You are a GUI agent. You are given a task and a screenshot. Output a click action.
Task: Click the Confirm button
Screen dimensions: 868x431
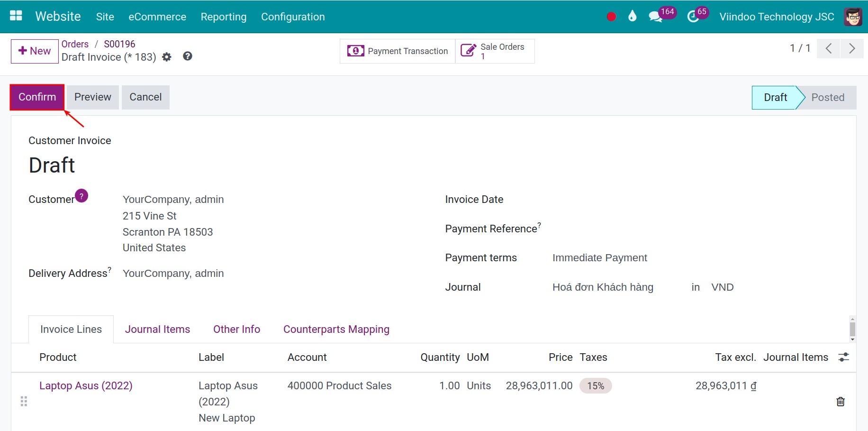pos(37,97)
